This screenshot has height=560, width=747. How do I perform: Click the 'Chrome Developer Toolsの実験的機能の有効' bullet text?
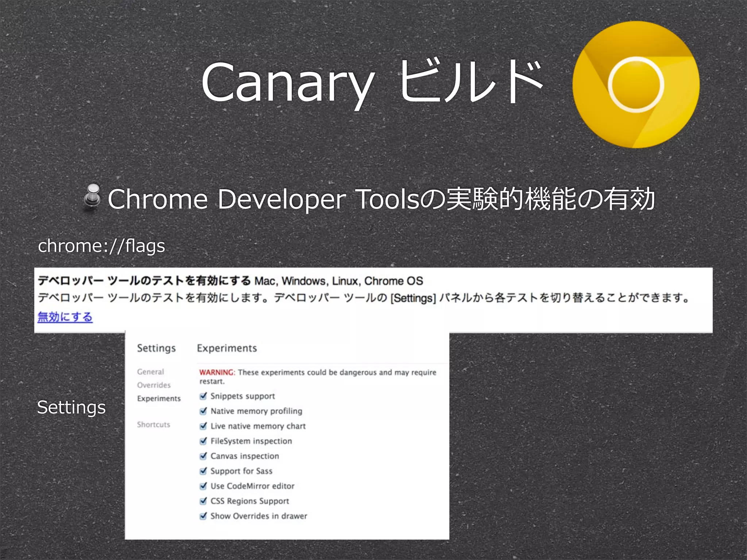point(381,199)
